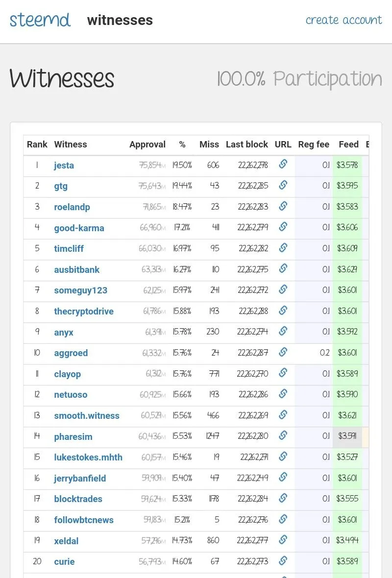Open the roelandp witness profile
Image resolution: width=392 pixels, height=578 pixels.
[x=72, y=207]
